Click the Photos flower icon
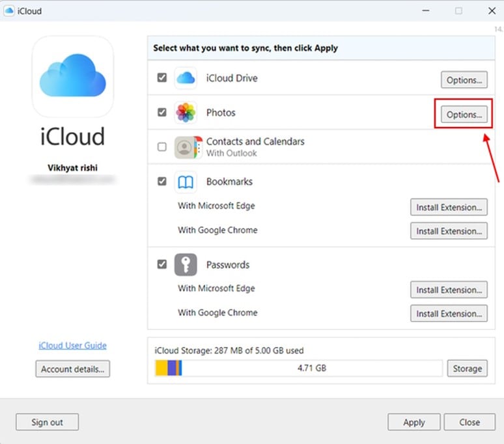The height and width of the screenshot is (444, 504). coord(186,113)
